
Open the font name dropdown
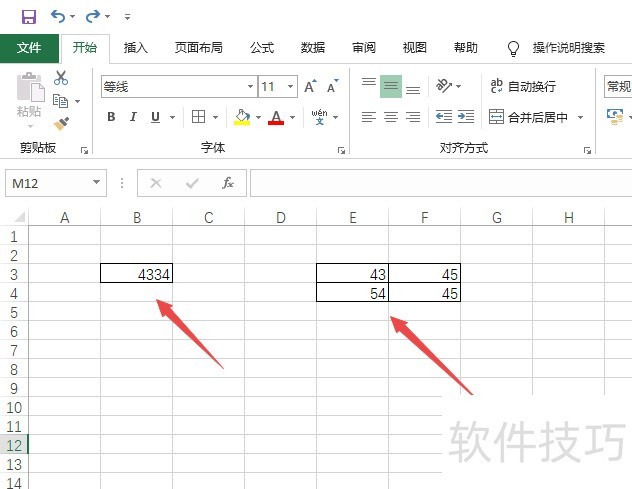(248, 87)
